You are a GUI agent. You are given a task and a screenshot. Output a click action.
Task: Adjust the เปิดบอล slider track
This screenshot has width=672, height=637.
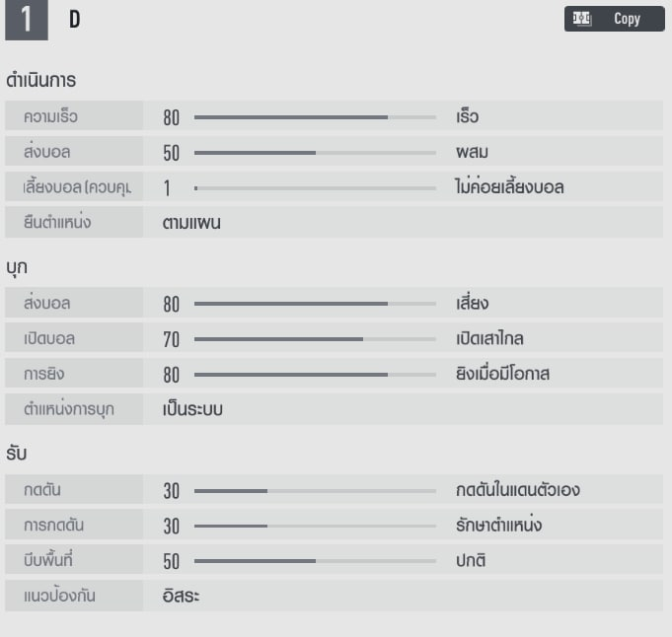pyautogui.click(x=315, y=339)
